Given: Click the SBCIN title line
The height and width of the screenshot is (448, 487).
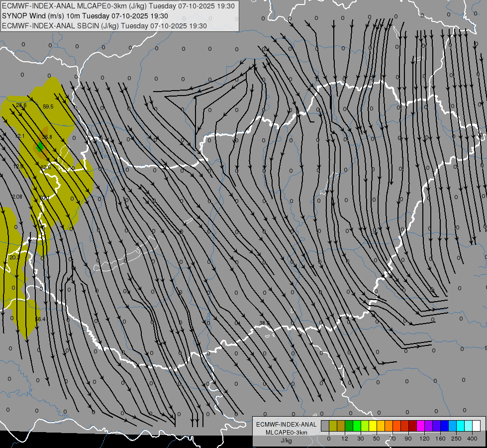Looking at the screenshot, I should point(104,26).
